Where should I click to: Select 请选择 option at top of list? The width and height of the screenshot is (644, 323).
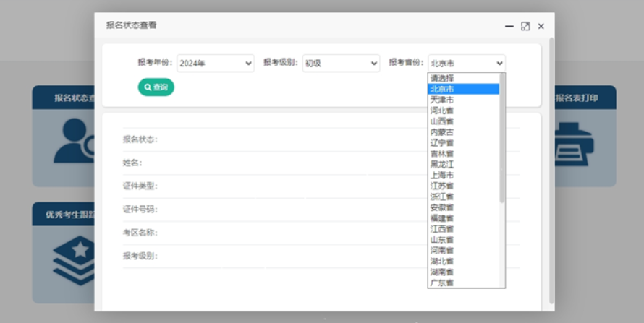(442, 78)
